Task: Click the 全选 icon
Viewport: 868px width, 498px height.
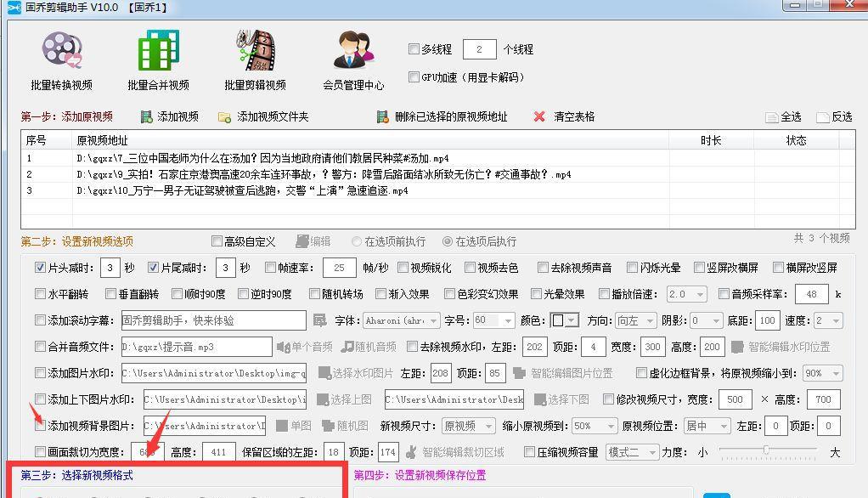Action: [x=772, y=117]
